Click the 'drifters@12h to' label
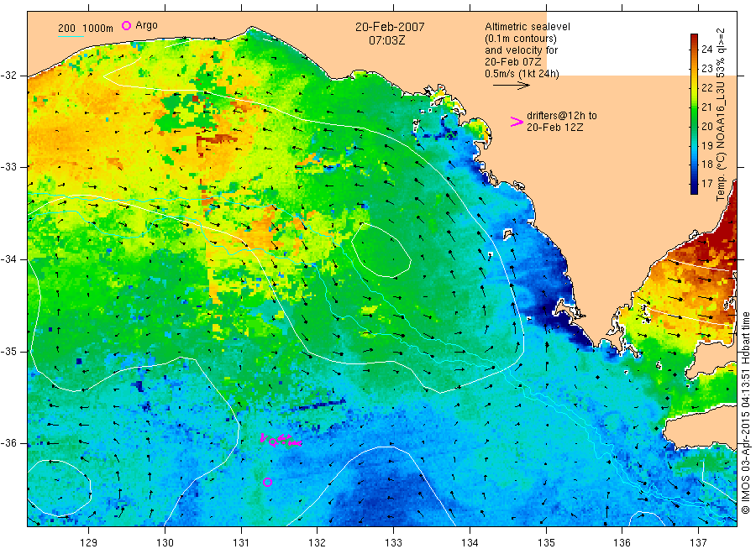The width and height of the screenshot is (756, 554). pyautogui.click(x=562, y=116)
